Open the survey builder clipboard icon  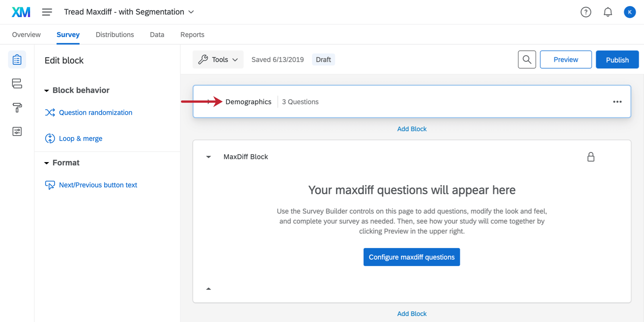[17, 60]
